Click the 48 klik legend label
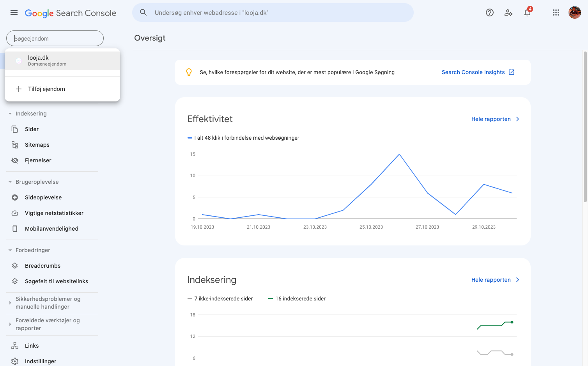 point(243,138)
